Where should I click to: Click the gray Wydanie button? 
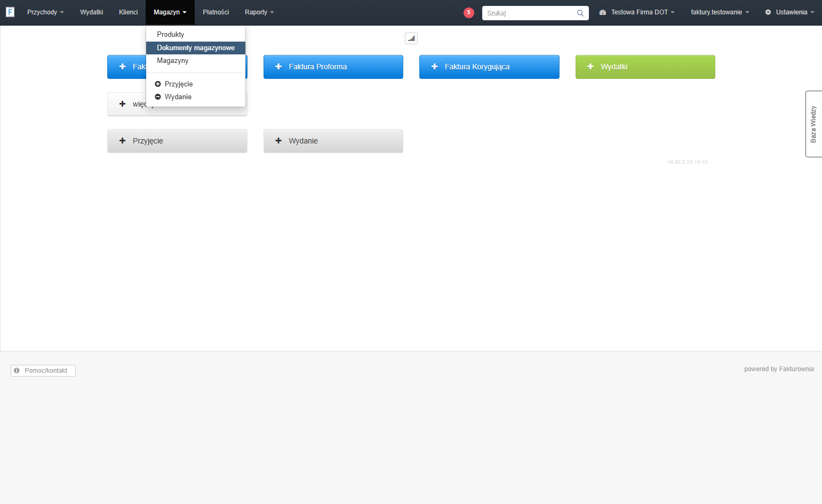[333, 141]
